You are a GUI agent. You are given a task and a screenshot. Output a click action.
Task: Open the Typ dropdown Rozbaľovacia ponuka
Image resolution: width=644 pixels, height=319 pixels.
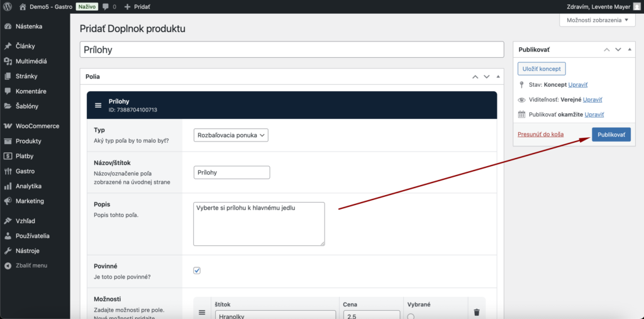click(x=231, y=135)
